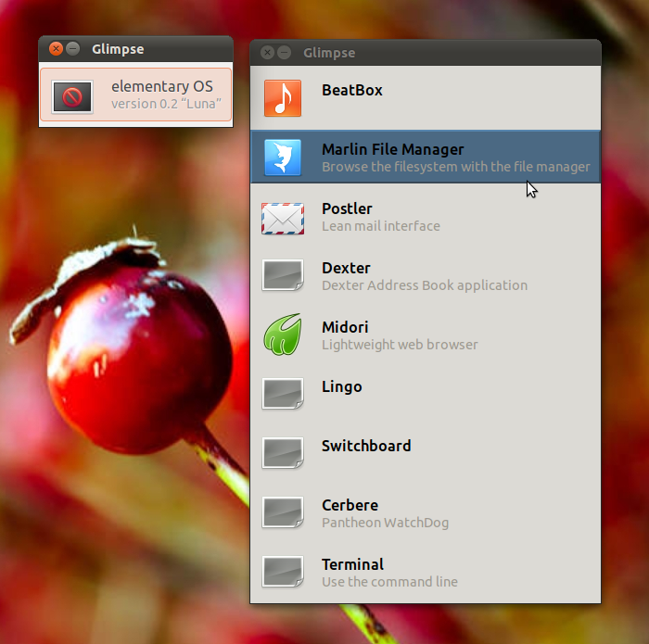Click 'Browse the filesystem with the file manager' description

click(x=456, y=167)
